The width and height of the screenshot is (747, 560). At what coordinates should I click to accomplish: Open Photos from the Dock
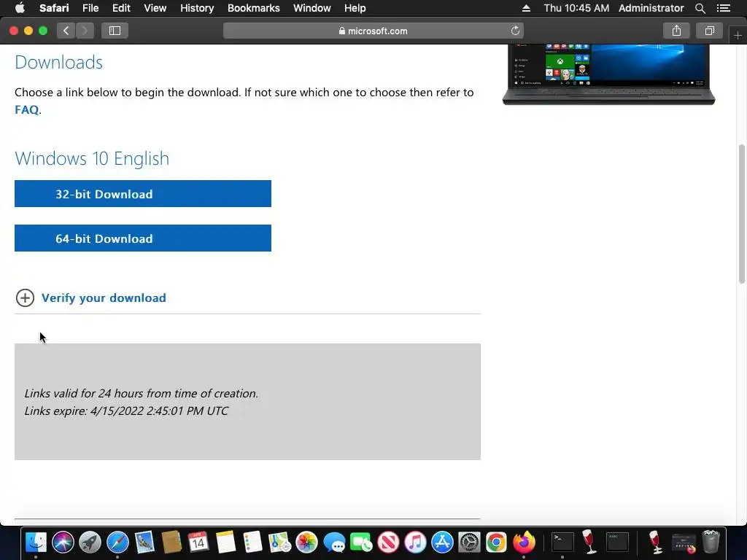pos(307,542)
